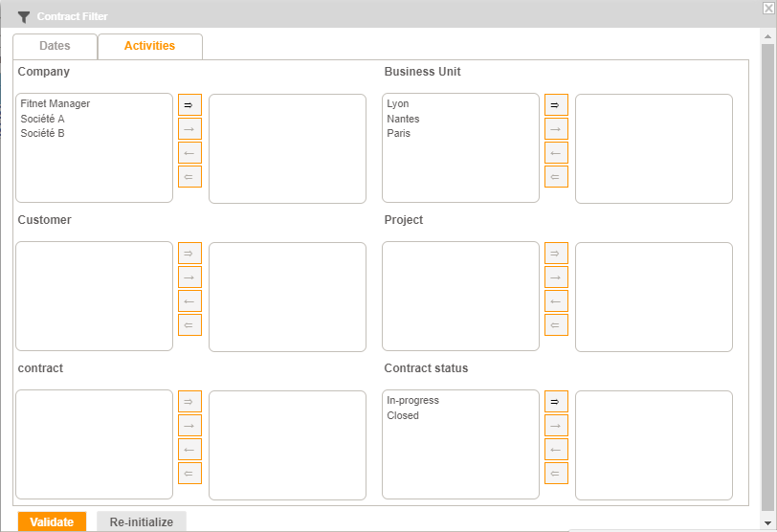777x532 pixels.
Task: Click Contract status remove-all double left arrow
Action: 556,474
